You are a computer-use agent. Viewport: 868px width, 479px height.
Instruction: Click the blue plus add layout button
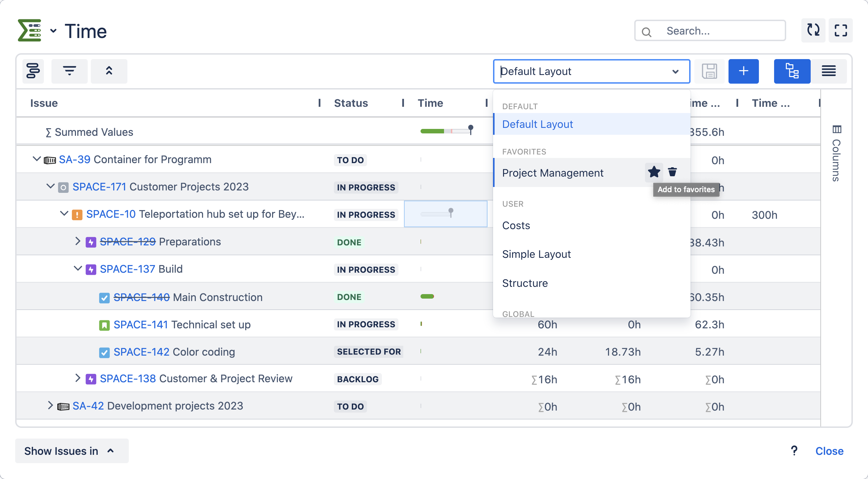[743, 71]
